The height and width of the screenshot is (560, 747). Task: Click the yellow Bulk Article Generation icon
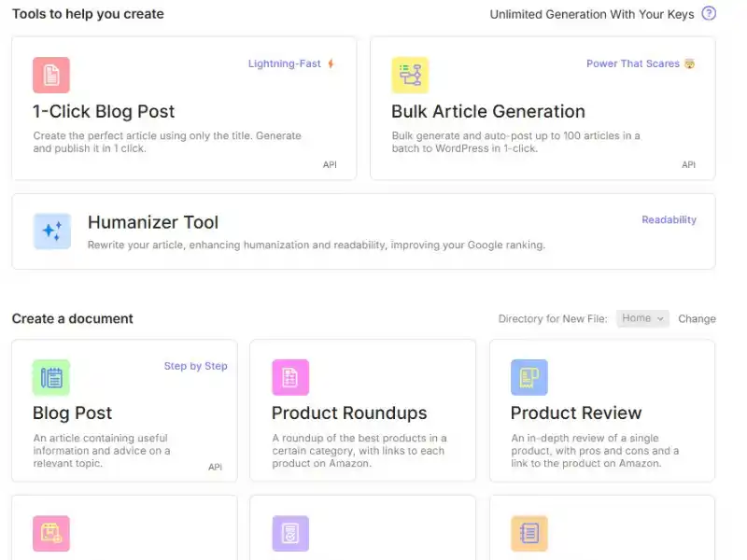(x=410, y=76)
